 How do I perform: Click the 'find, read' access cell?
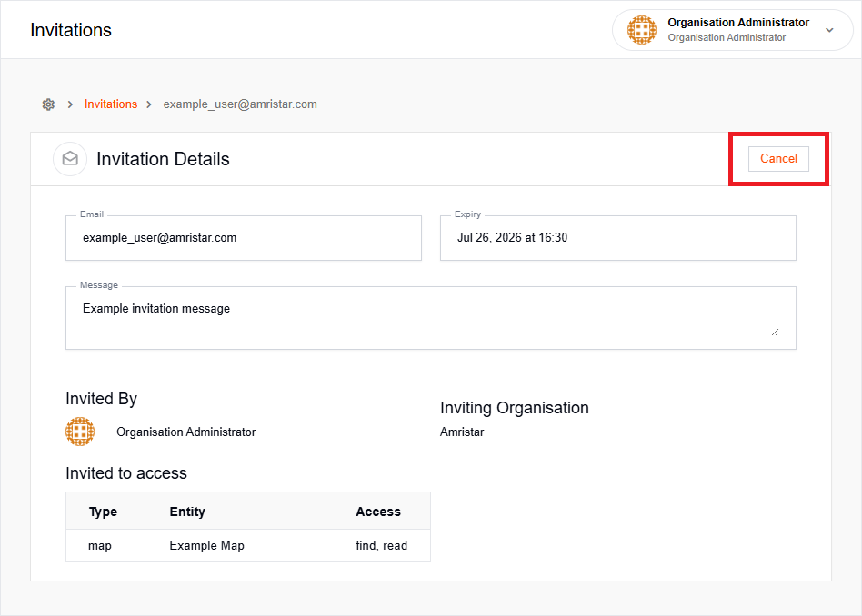(382, 546)
